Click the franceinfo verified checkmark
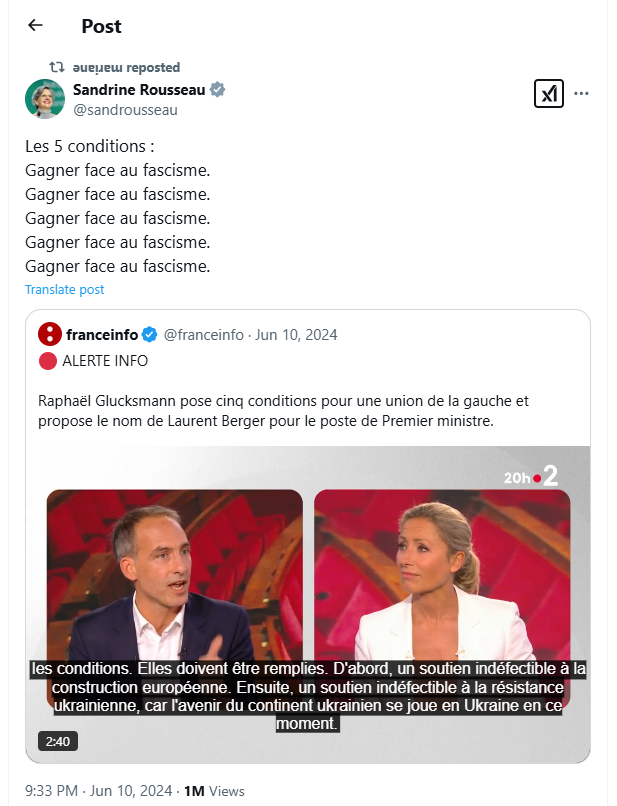The height and width of the screenshot is (806, 617). coord(149,334)
